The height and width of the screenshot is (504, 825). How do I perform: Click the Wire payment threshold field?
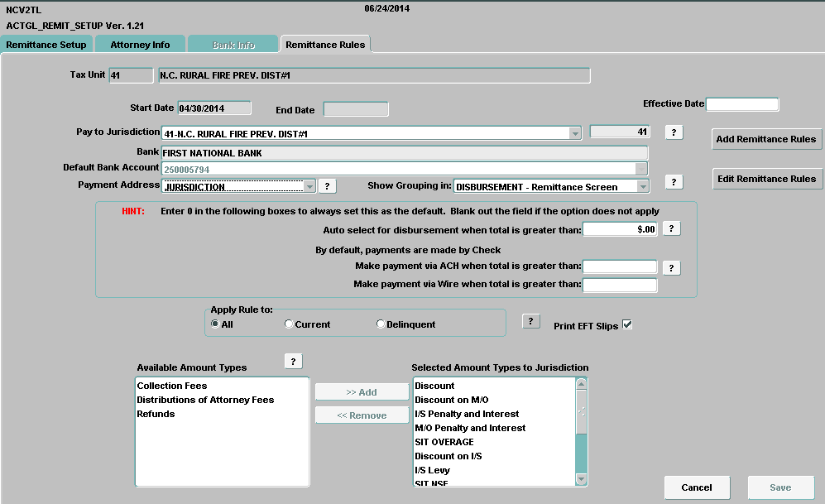[x=620, y=285]
